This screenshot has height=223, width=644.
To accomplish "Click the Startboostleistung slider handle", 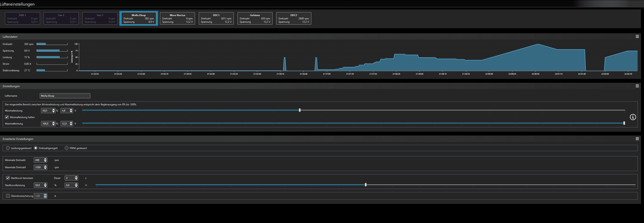I will point(365,185).
